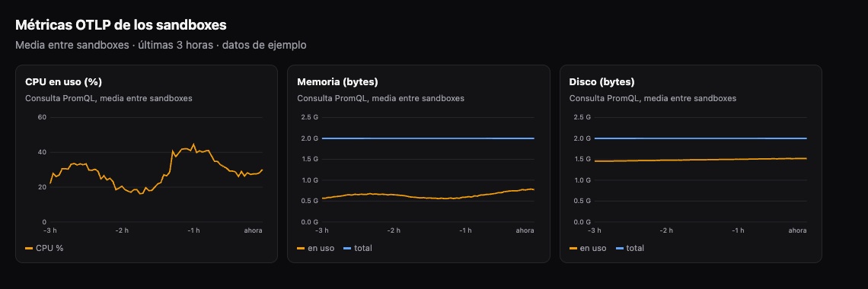Click the '-2 h' x-axis label in Memoria chart
Screen dimensions: 868x289
click(x=394, y=230)
